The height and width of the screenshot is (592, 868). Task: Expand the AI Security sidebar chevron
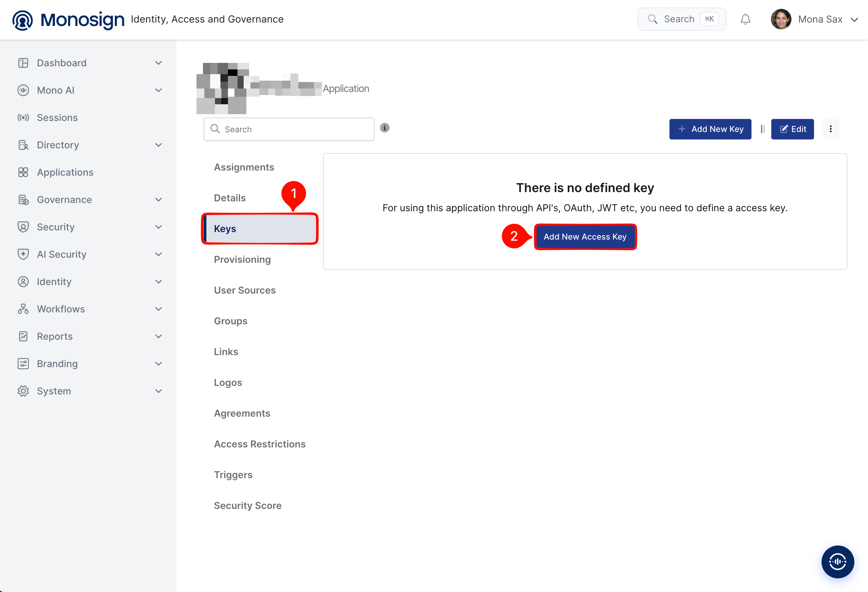pos(158,254)
